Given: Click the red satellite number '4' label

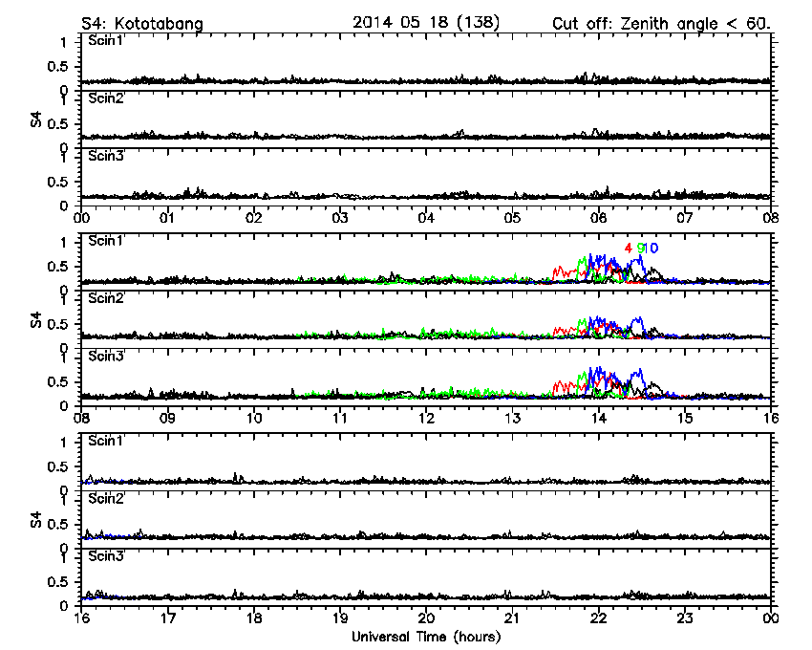Looking at the screenshot, I should coord(629,248).
